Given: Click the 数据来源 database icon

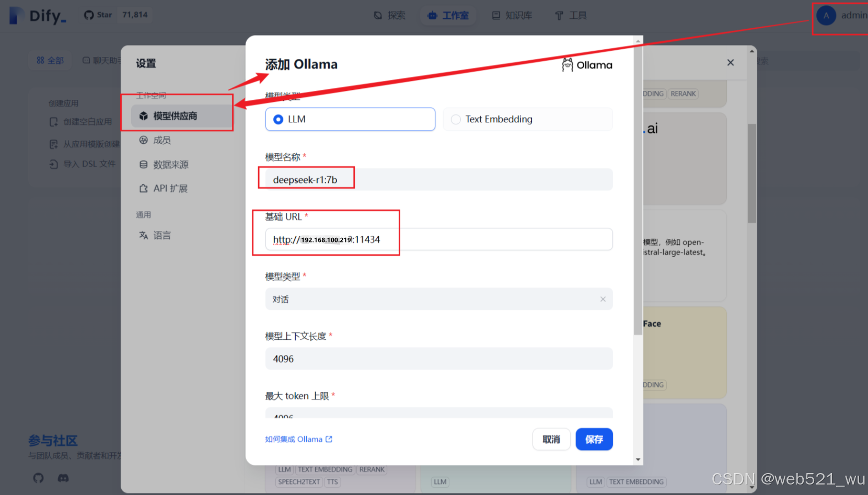Looking at the screenshot, I should point(144,165).
